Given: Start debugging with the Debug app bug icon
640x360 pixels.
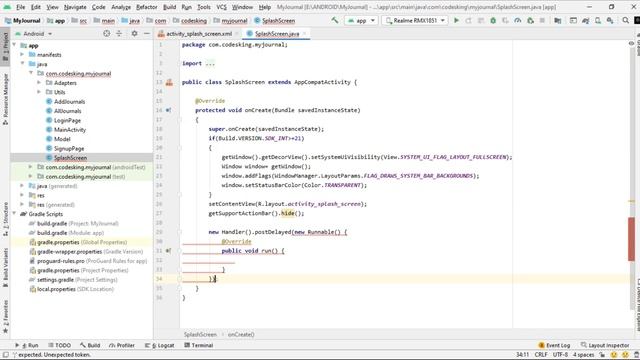Looking at the screenshot, I should (493, 20).
